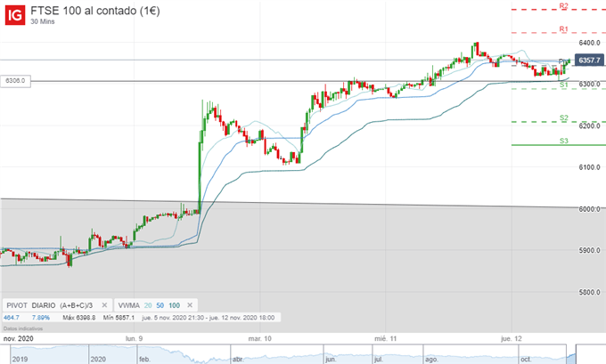Click the FTSE 100 al contado title
Image resolution: width=606 pixels, height=364 pixels.
[95, 11]
